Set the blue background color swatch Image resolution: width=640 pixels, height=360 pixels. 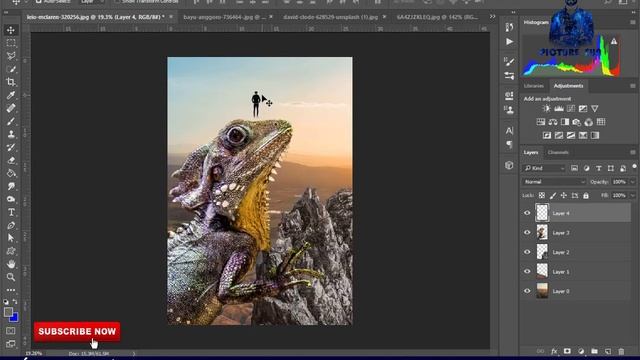(x=14, y=318)
